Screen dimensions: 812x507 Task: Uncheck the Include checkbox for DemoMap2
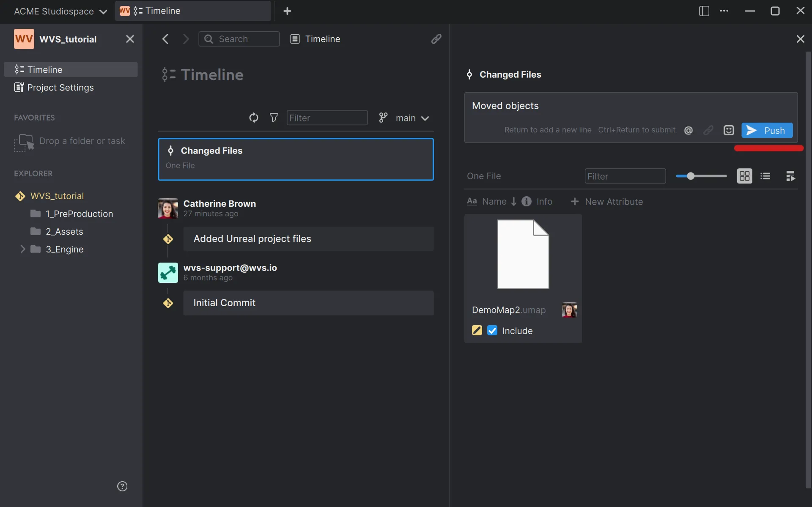(x=492, y=331)
